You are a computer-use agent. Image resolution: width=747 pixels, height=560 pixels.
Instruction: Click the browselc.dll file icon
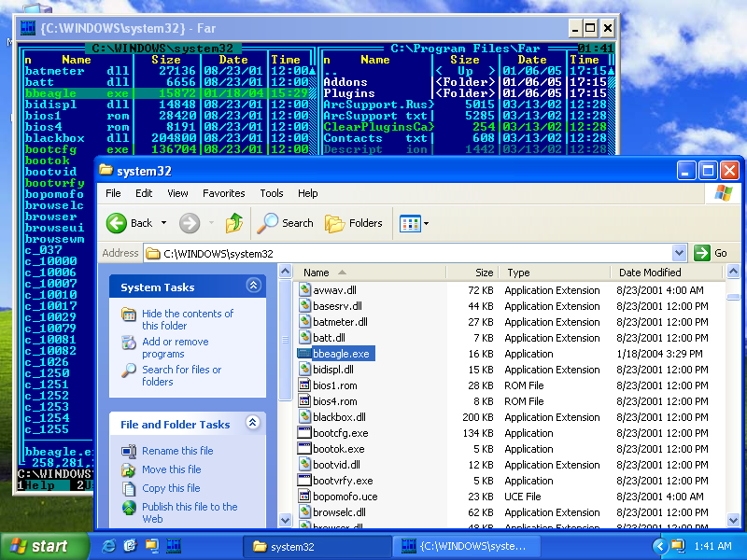[x=305, y=511]
